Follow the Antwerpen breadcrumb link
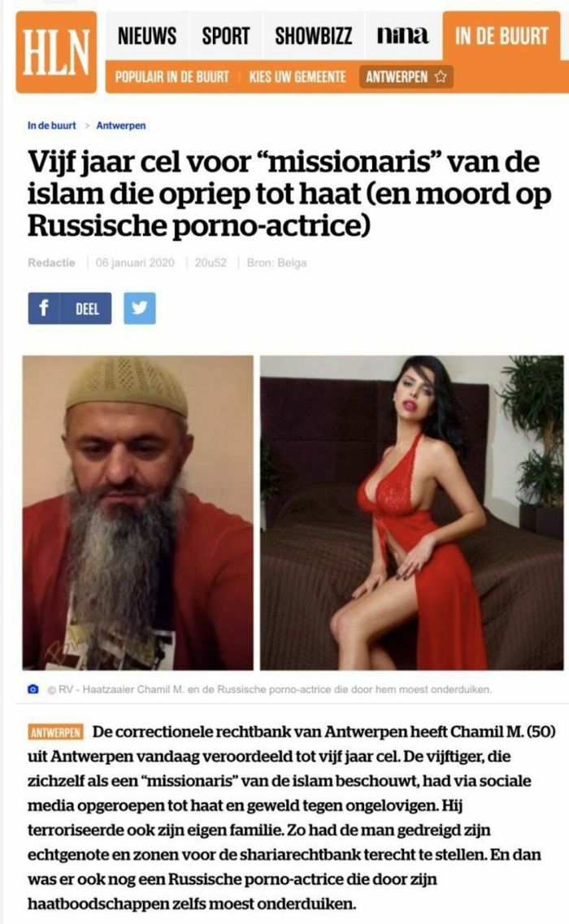This screenshot has width=569, height=924. point(121,125)
